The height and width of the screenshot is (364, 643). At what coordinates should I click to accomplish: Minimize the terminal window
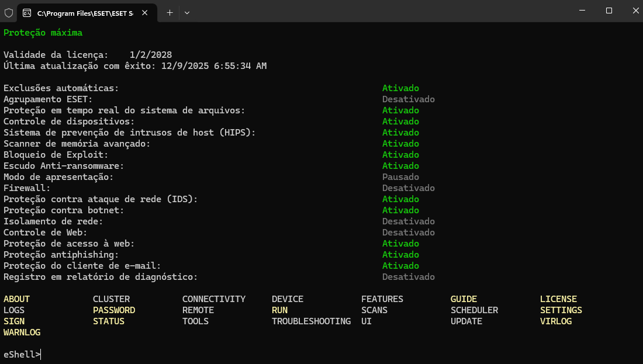click(582, 11)
